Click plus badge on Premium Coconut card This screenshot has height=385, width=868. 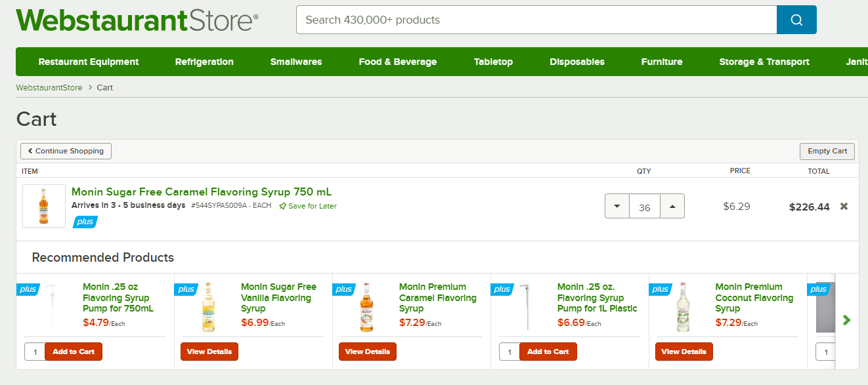[661, 289]
